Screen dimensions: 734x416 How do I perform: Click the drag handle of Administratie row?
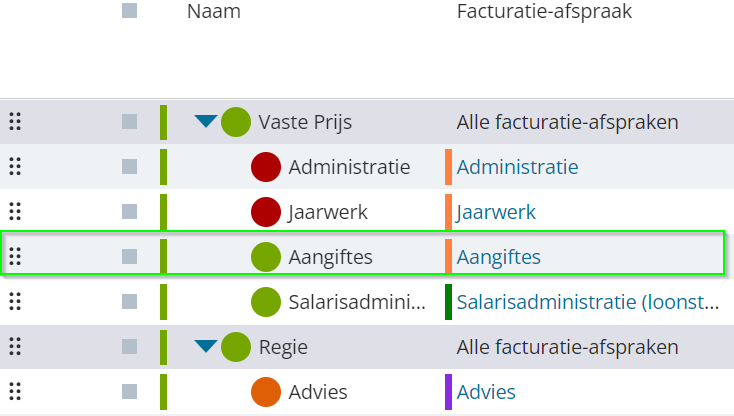(15, 167)
